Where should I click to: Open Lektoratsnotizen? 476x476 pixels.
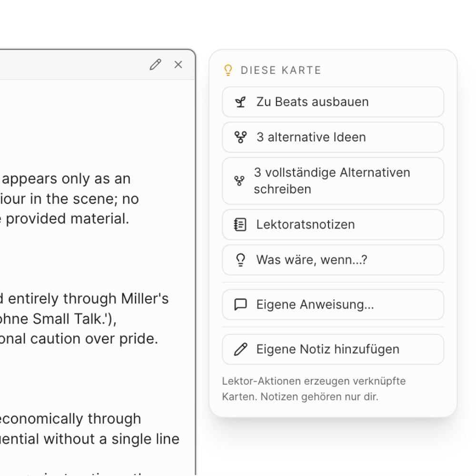tap(306, 225)
